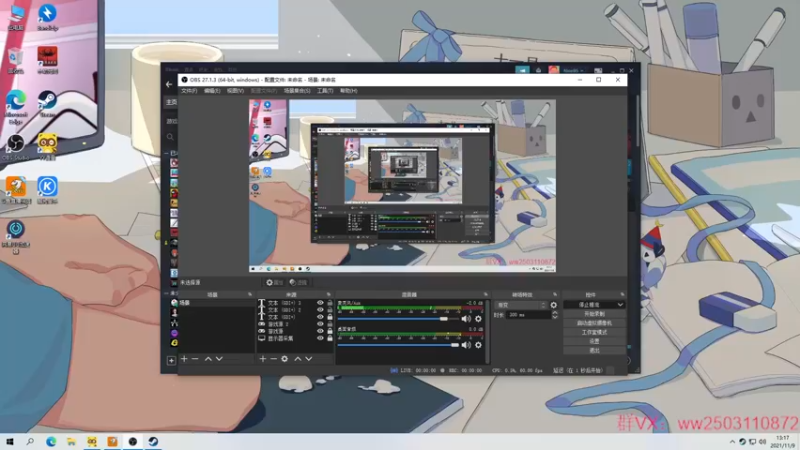Open the blue K music app shortcut
800x450 pixels.
(47, 191)
